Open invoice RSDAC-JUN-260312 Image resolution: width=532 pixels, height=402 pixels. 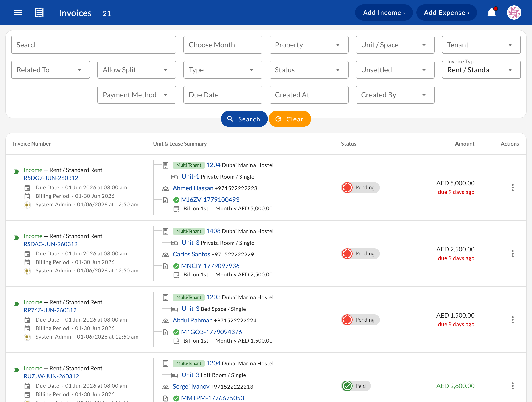pyautogui.click(x=50, y=244)
